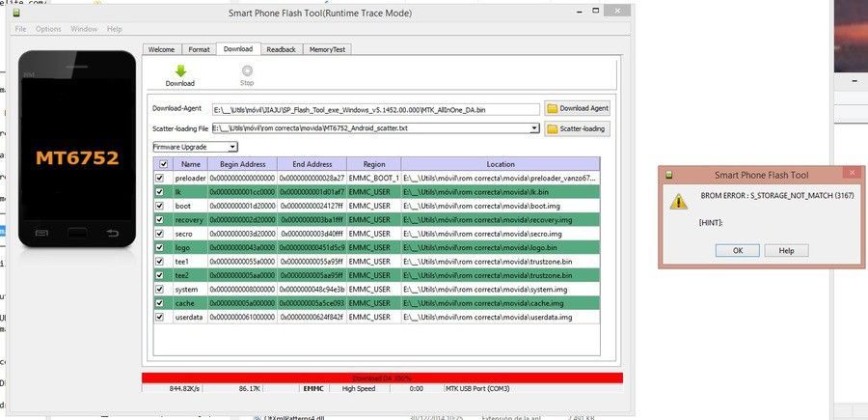
Task: Uncheck the recovery partition checkbox
Action: coord(160,220)
